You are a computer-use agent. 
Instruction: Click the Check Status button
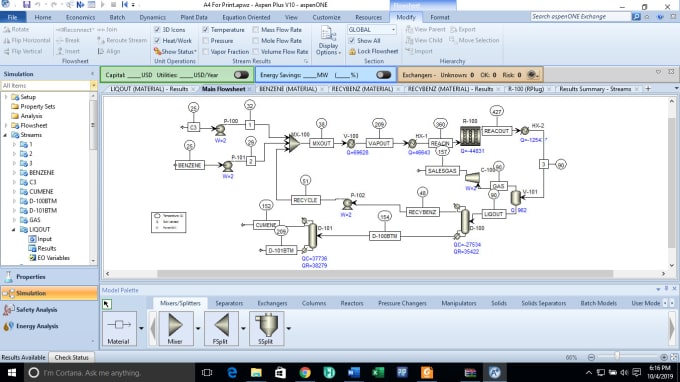tap(72, 357)
